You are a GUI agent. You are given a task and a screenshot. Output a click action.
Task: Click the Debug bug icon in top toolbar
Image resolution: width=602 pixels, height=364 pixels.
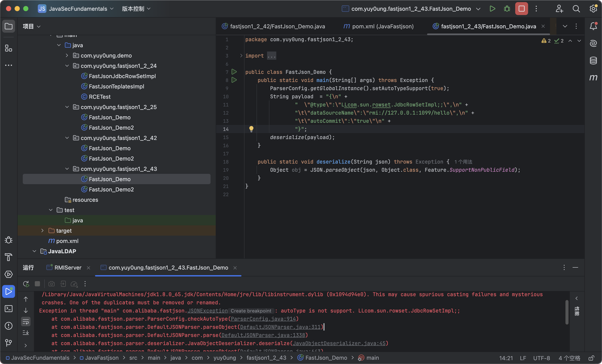[507, 9]
